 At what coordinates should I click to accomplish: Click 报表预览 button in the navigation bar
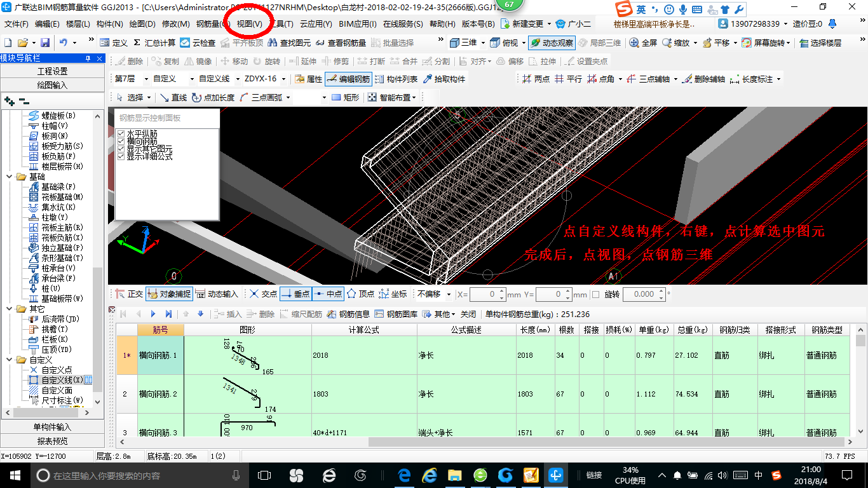[53, 441]
